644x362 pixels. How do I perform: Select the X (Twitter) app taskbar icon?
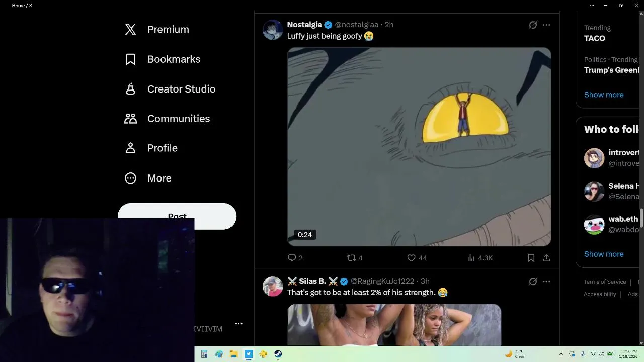click(x=249, y=354)
